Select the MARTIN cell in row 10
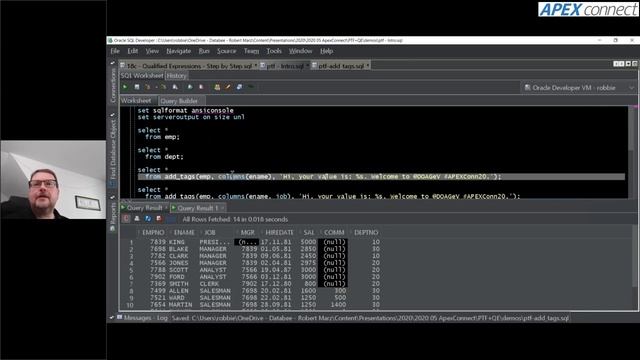640x360 pixels. 180,304
